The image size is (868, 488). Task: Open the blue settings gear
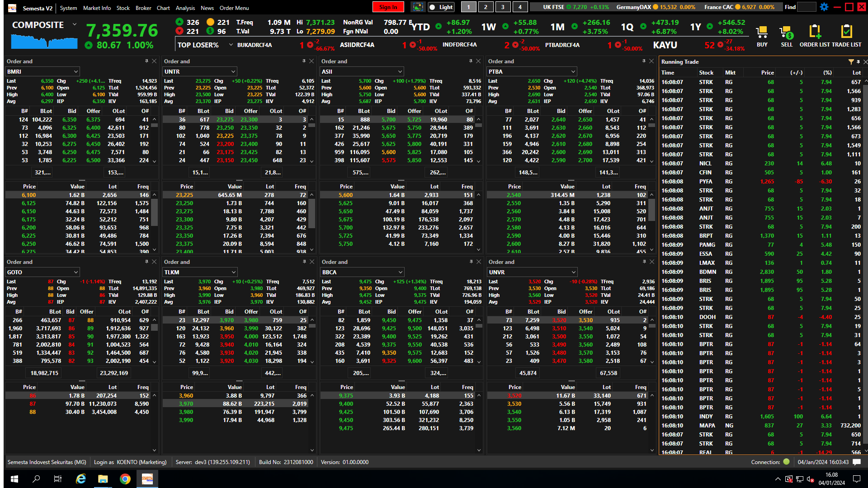tap(824, 7)
